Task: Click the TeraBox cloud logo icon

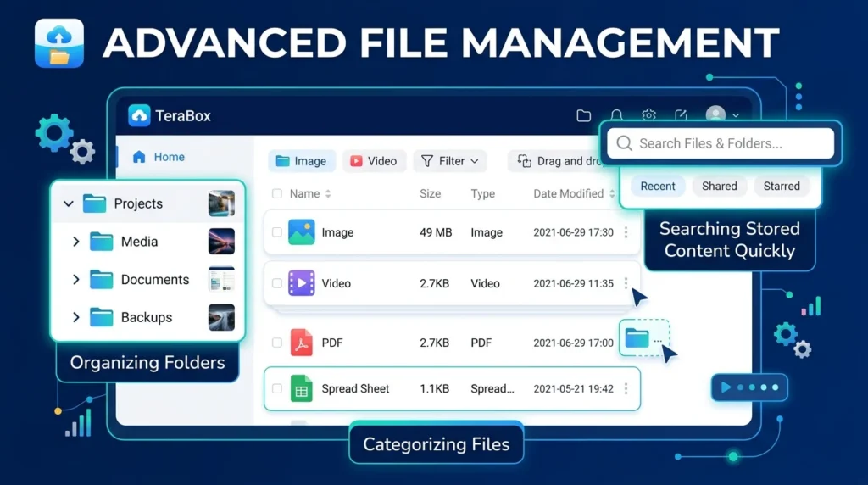Action: (x=139, y=115)
